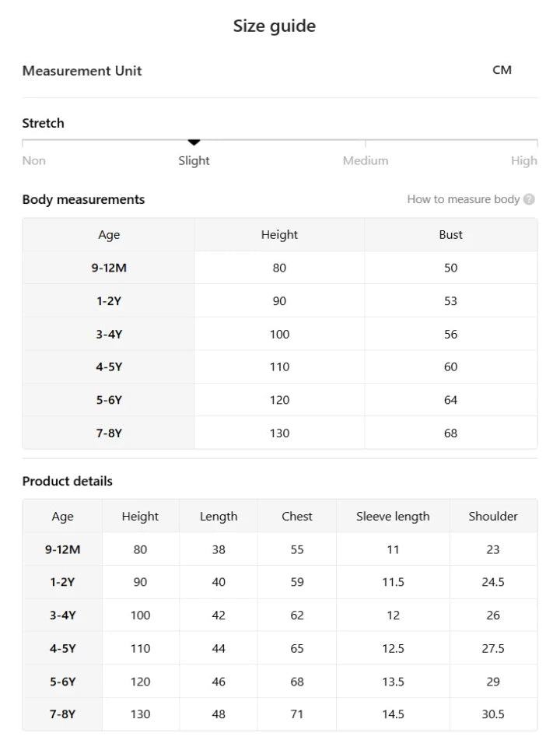This screenshot has width=560, height=747.
Task: Click the 30.5 shoulder value cell
Action: tap(493, 714)
